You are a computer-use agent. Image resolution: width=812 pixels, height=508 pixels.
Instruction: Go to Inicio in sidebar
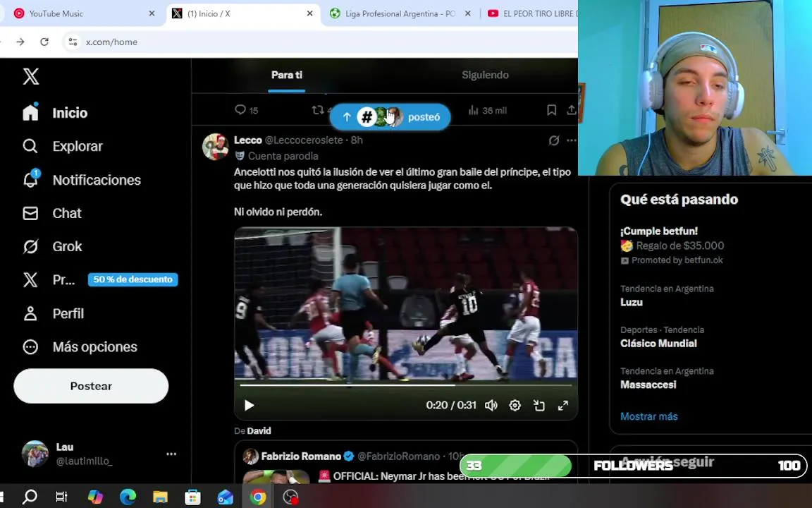(55, 112)
